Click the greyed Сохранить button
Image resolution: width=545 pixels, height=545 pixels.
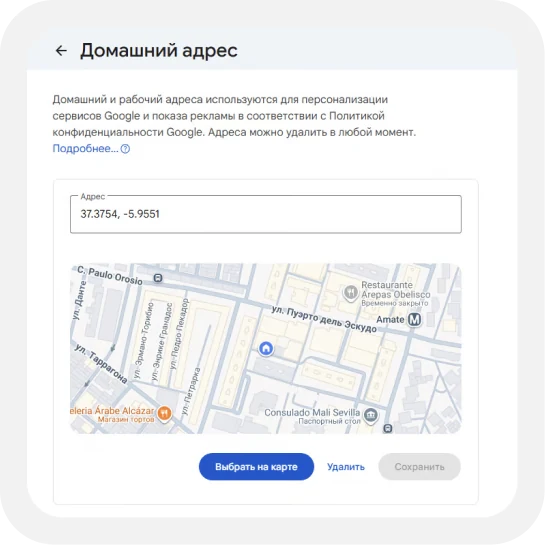(x=419, y=466)
